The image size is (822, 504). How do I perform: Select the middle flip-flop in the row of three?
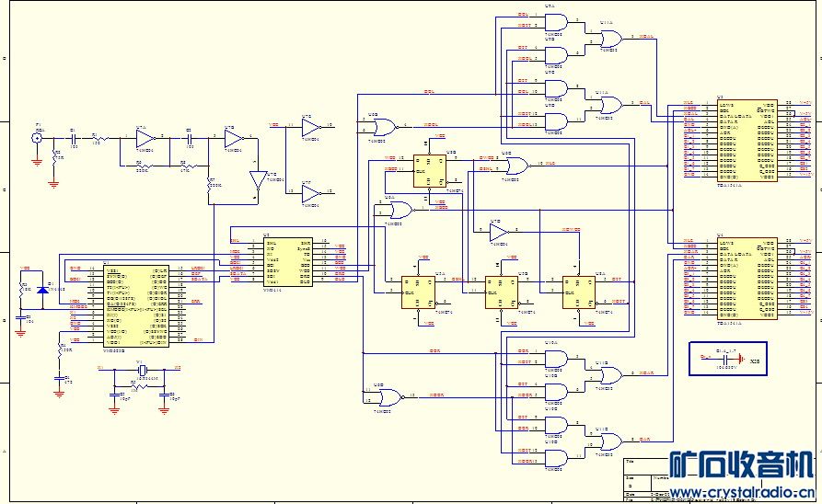(501, 292)
